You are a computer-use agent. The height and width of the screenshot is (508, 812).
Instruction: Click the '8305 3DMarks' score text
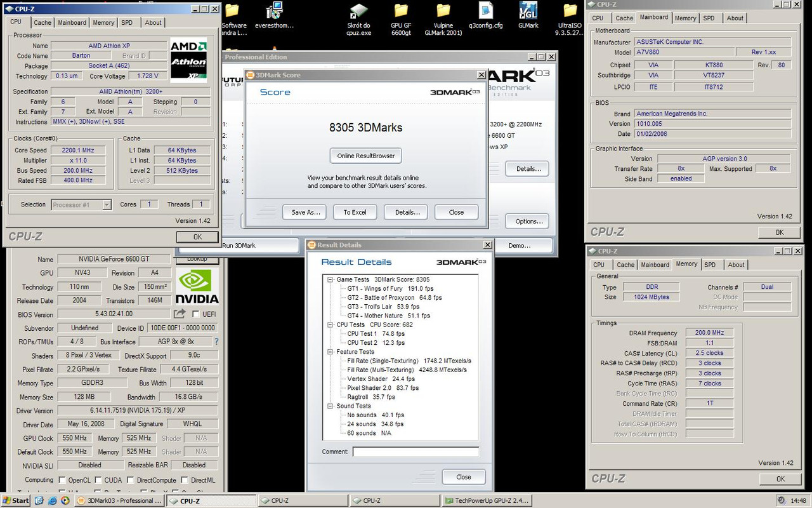(x=365, y=128)
